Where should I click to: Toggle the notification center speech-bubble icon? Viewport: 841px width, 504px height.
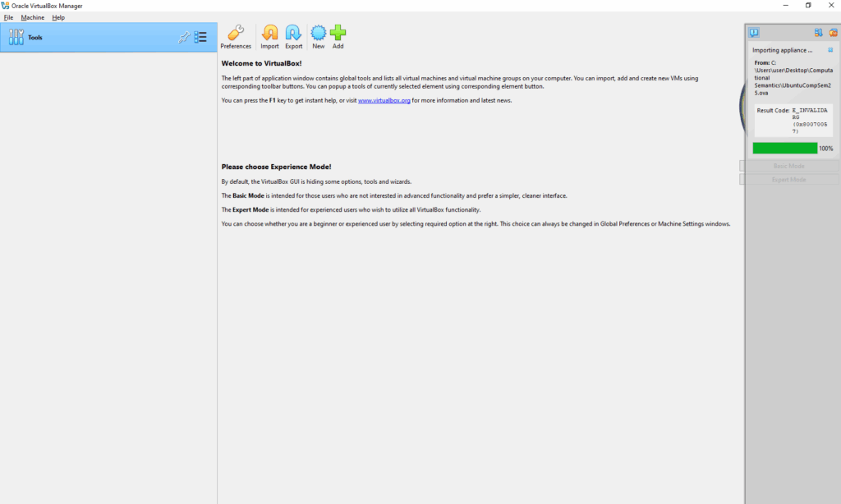coord(754,33)
